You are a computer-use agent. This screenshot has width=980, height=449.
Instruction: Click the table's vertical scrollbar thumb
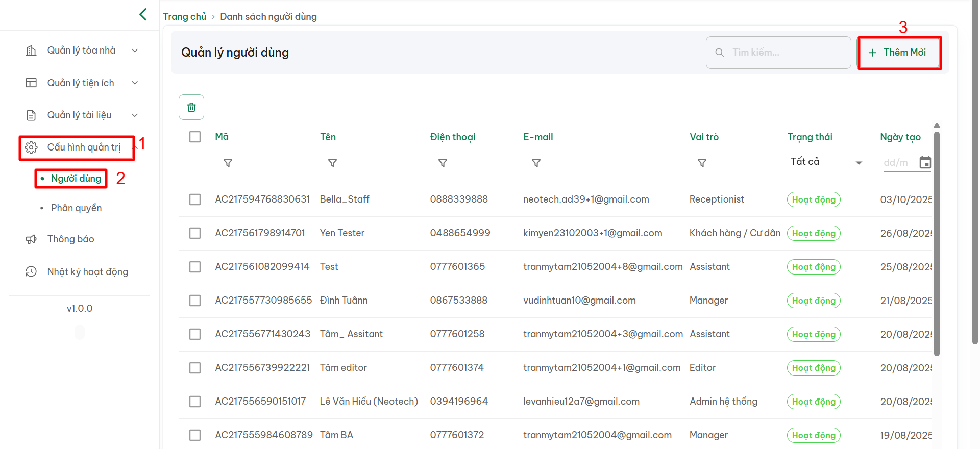(x=937, y=244)
